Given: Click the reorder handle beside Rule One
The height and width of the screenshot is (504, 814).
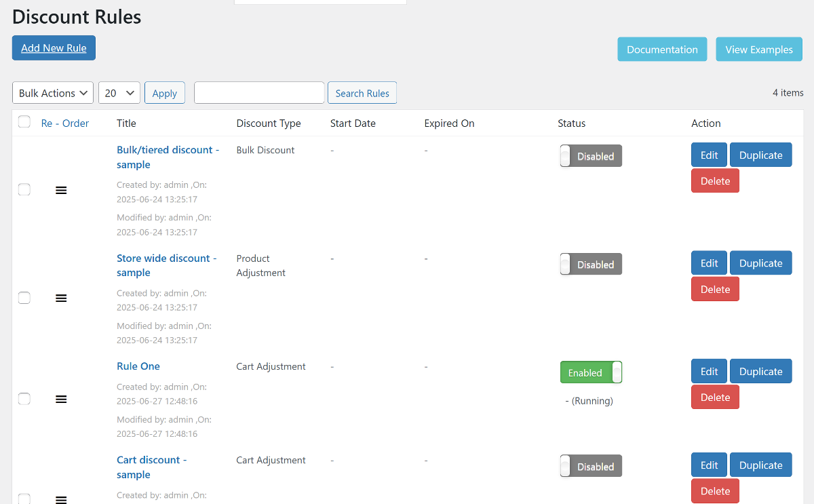Looking at the screenshot, I should pyautogui.click(x=61, y=400).
